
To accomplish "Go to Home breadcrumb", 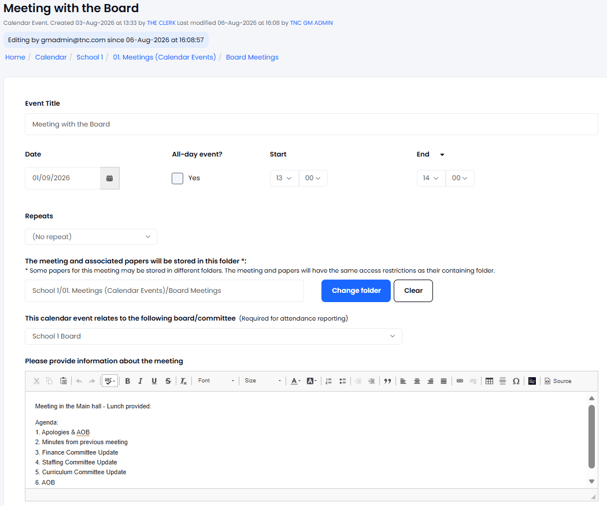I will click(x=15, y=57).
